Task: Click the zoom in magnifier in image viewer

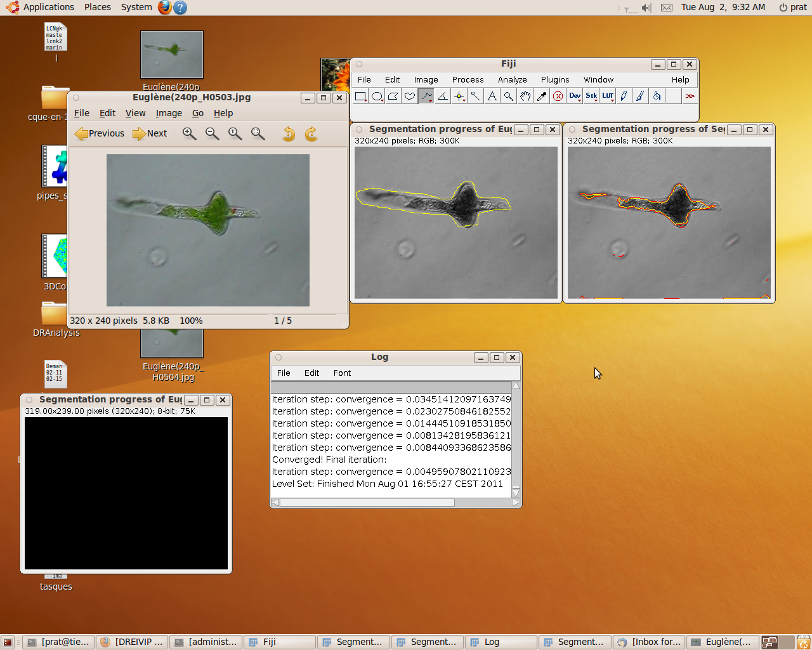Action: point(189,133)
